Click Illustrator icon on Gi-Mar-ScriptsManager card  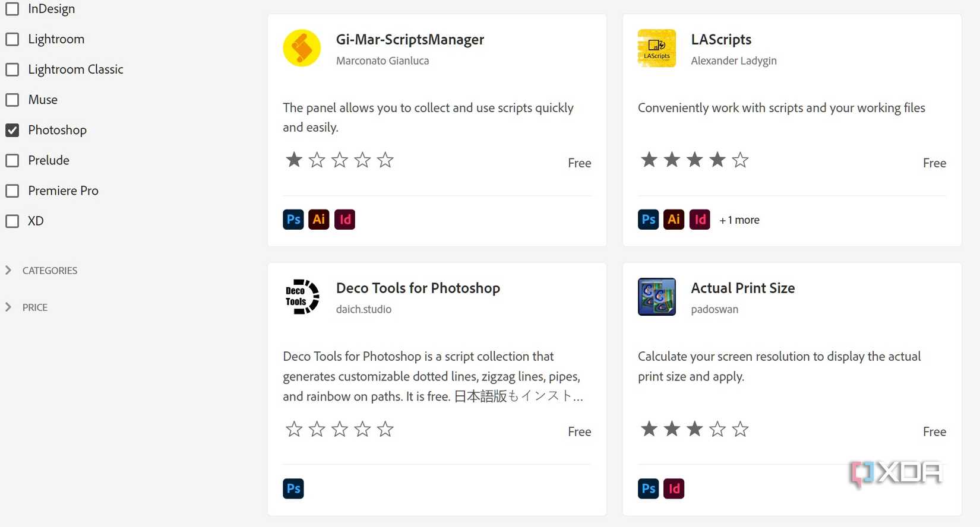pos(319,220)
